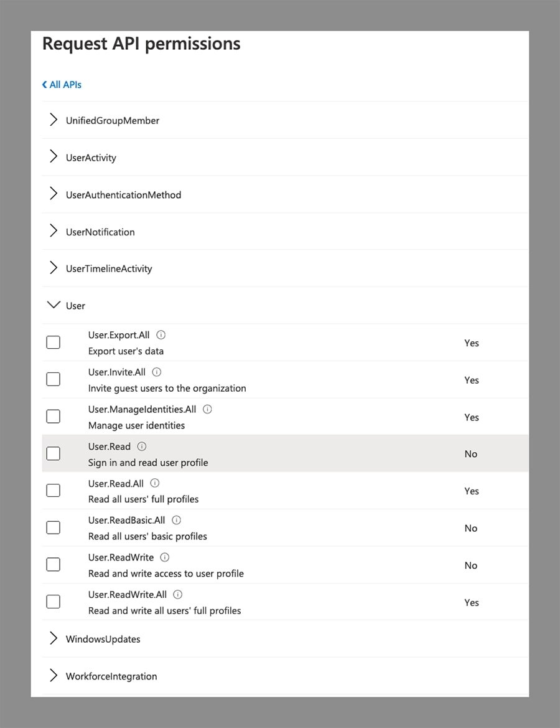The height and width of the screenshot is (728, 560).
Task: Expand the WorkforceIntegration section
Action: coord(54,676)
